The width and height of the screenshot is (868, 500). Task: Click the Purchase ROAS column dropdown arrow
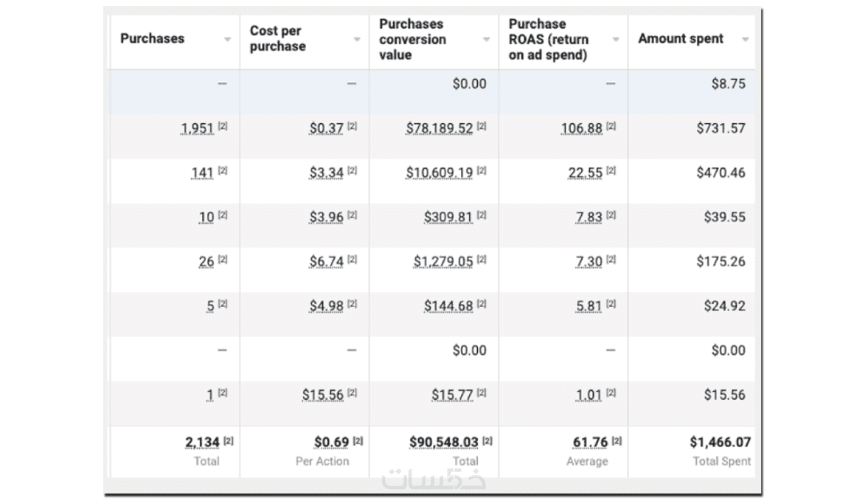tap(616, 40)
